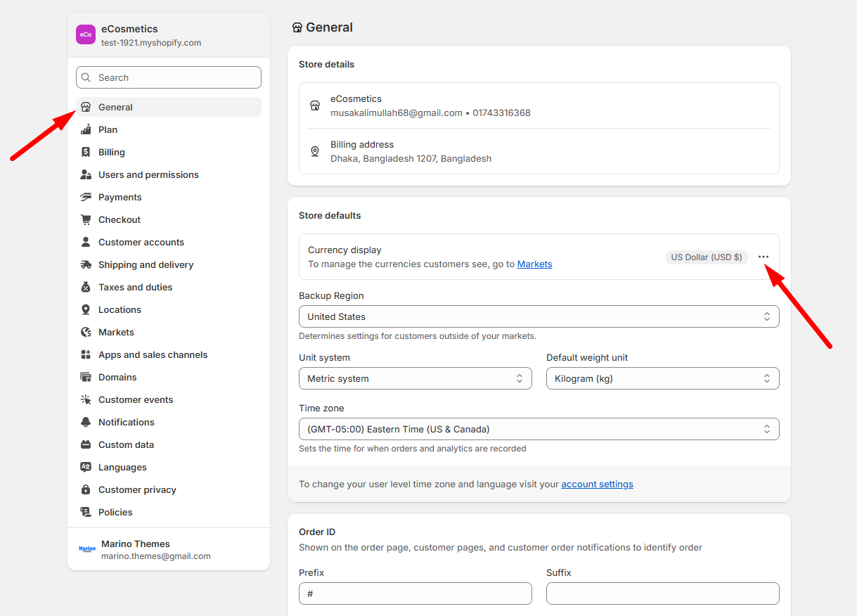The image size is (857, 616).
Task: Click the Domains icon
Action: click(x=86, y=377)
